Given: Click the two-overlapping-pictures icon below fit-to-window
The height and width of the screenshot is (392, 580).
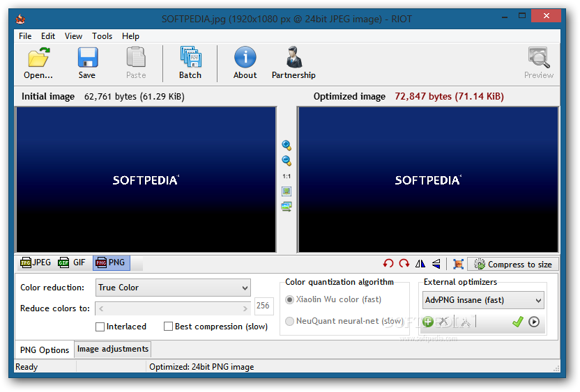Looking at the screenshot, I should coord(287,206).
